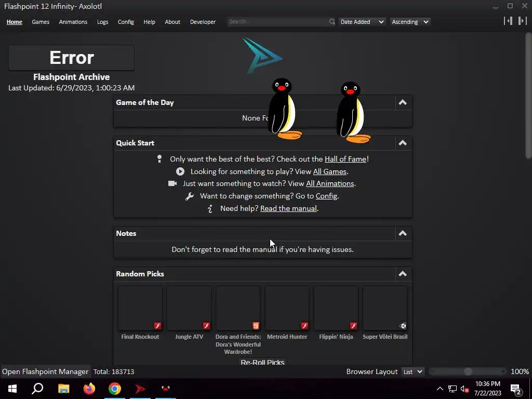This screenshot has width=532, height=399.
Task: Collapse the Notes section
Action: [x=403, y=233]
